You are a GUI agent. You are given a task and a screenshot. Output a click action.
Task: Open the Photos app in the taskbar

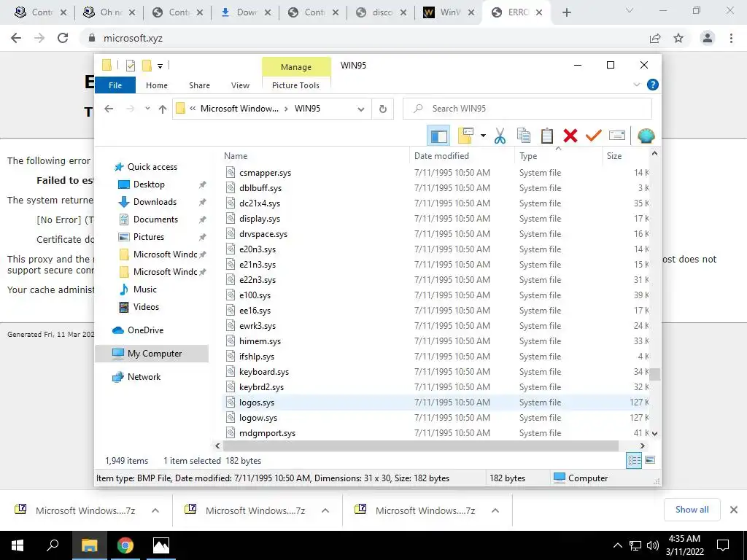coord(161,545)
